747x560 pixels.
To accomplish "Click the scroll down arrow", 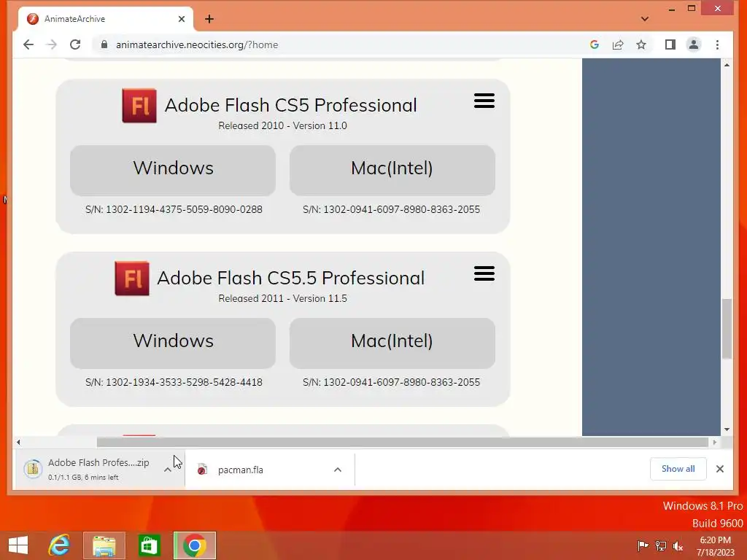I will [x=727, y=429].
